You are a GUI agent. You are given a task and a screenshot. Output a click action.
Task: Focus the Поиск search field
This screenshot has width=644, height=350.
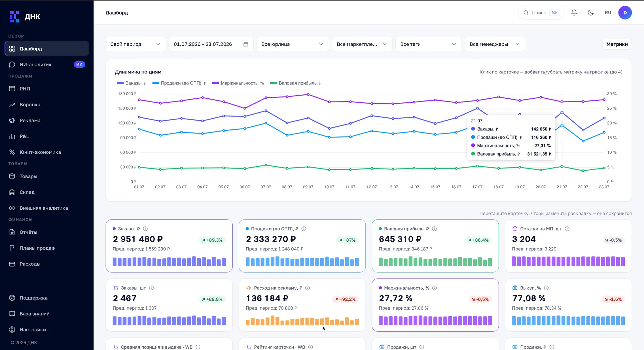[x=541, y=12]
